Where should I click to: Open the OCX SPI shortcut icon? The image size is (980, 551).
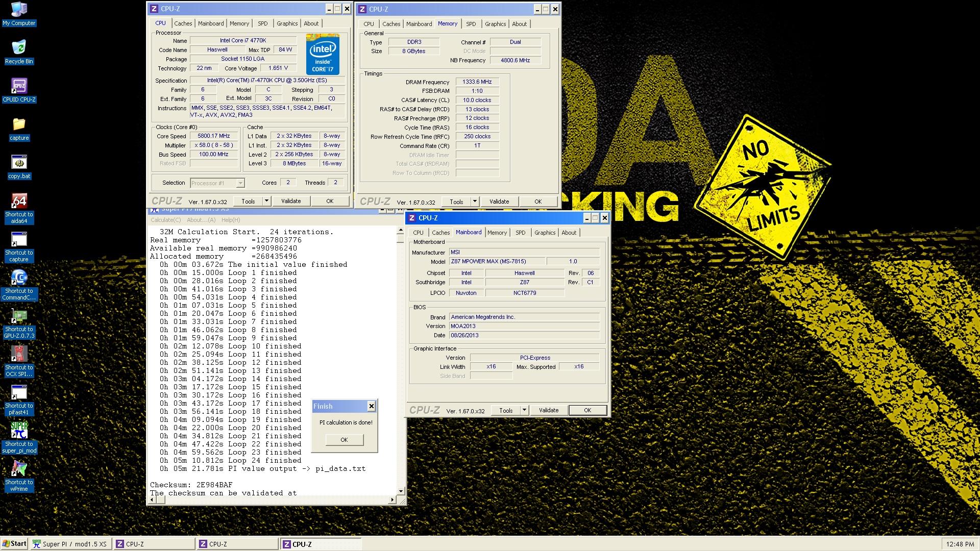[x=19, y=362]
